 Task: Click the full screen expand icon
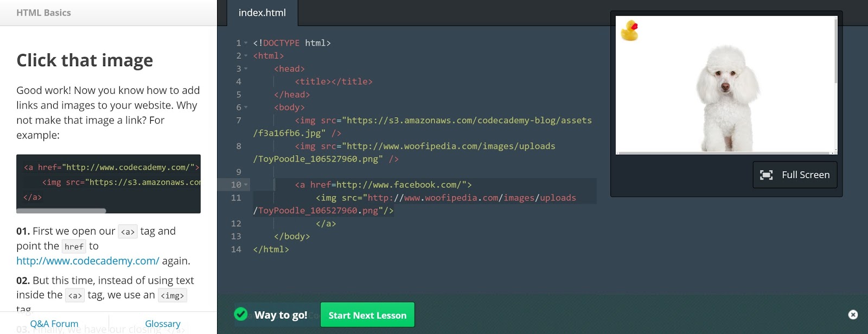tap(766, 175)
